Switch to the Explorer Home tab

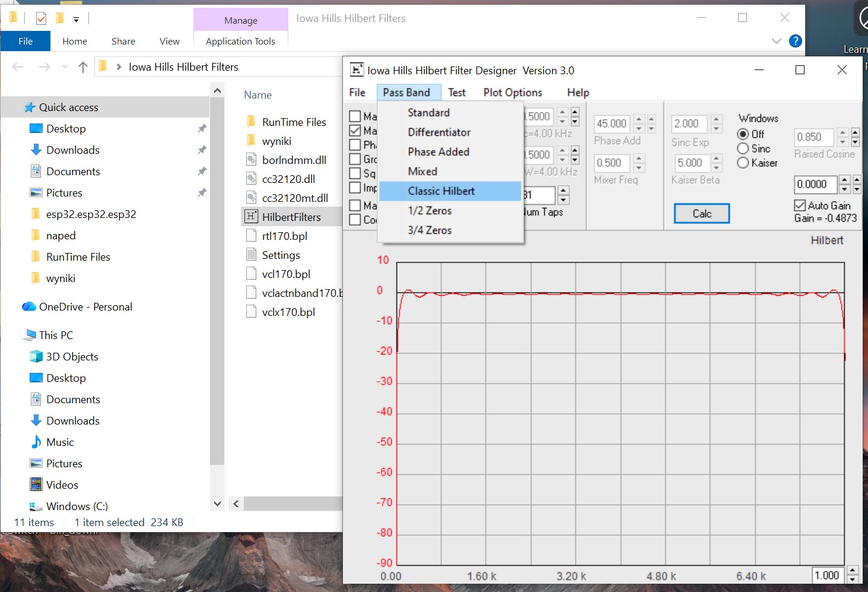pos(75,41)
